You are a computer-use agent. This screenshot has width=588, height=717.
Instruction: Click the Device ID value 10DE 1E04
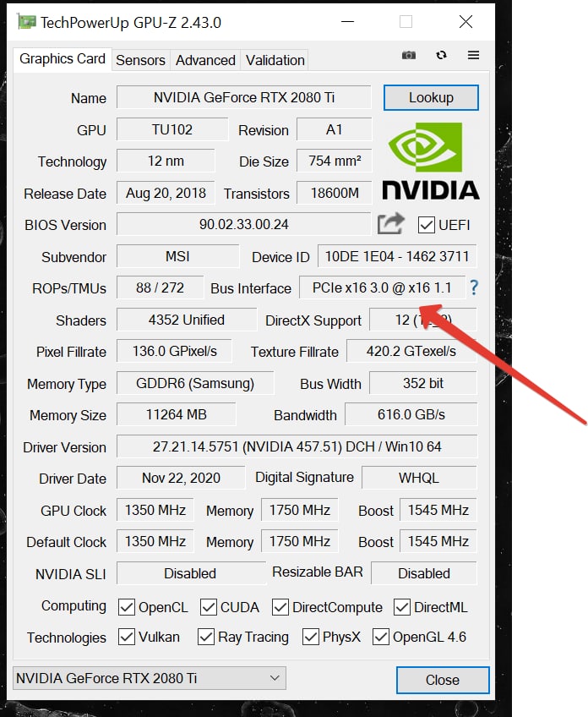pos(397,256)
